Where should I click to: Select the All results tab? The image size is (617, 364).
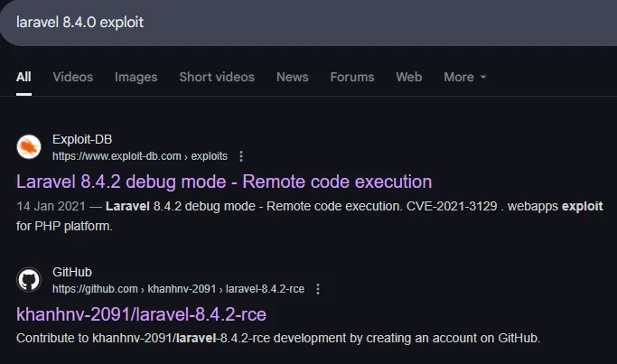(23, 77)
